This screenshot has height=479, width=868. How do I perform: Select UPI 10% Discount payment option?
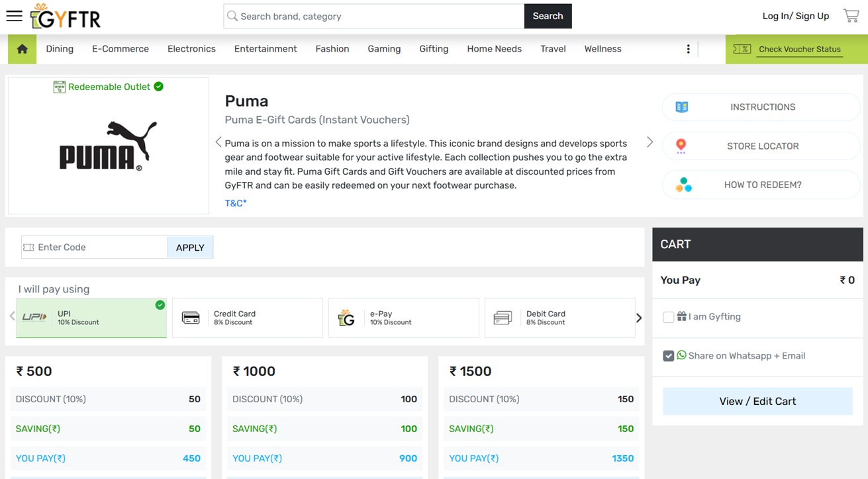click(x=91, y=318)
